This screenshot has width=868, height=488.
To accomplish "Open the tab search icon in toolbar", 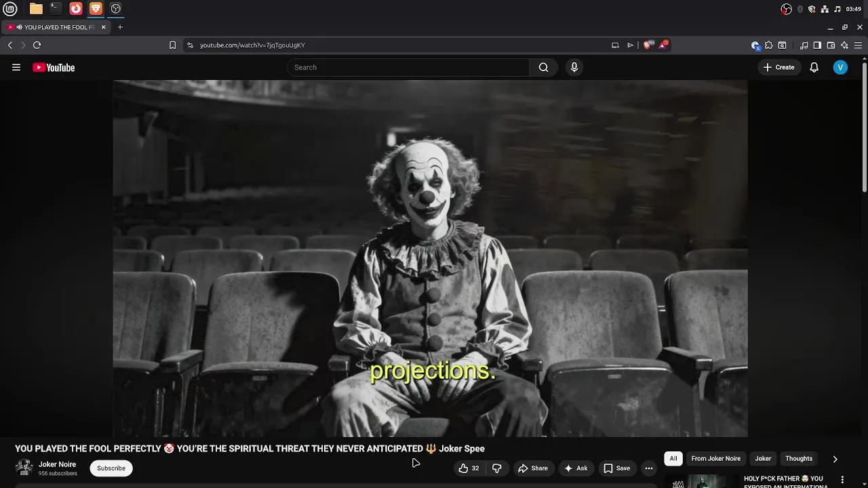I will coord(782,45).
